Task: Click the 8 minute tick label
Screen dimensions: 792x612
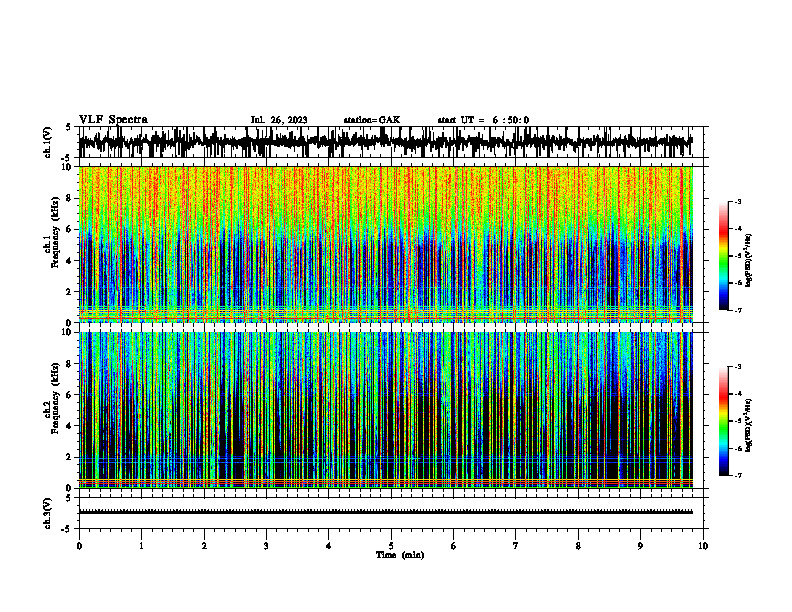Action: click(578, 546)
